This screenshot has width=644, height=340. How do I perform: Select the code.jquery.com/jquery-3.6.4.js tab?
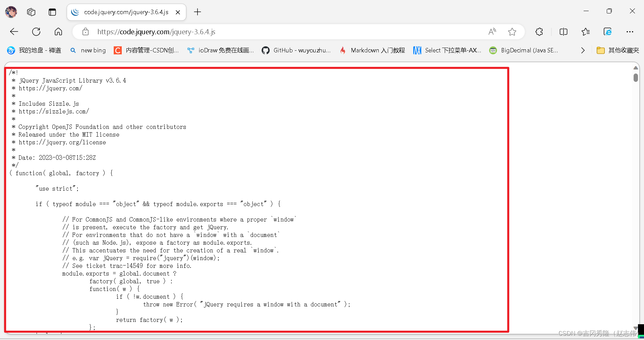126,12
